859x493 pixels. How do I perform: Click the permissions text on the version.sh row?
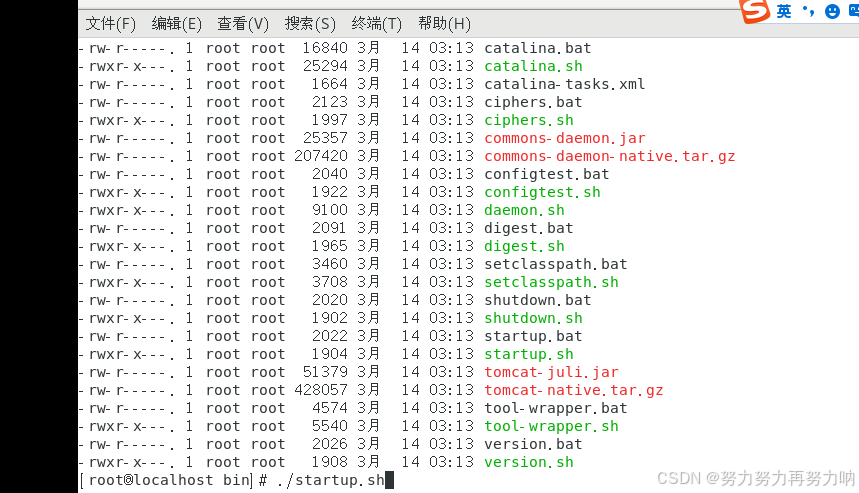127,463
